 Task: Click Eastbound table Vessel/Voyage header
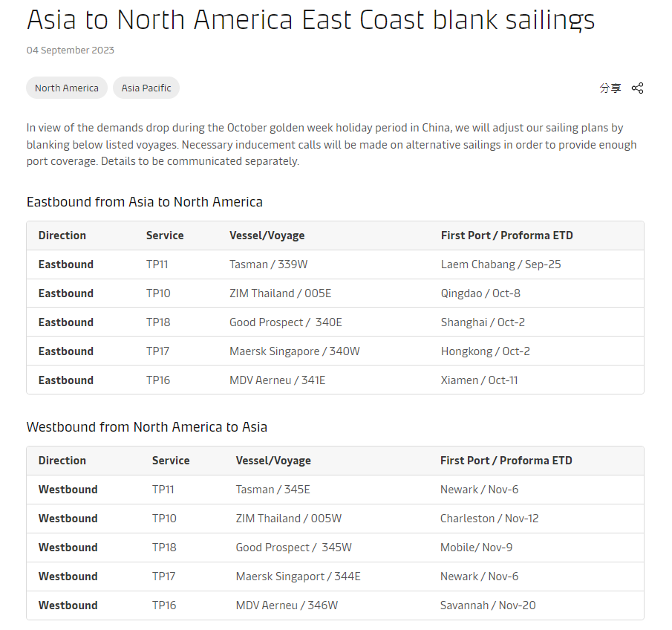[x=267, y=236]
